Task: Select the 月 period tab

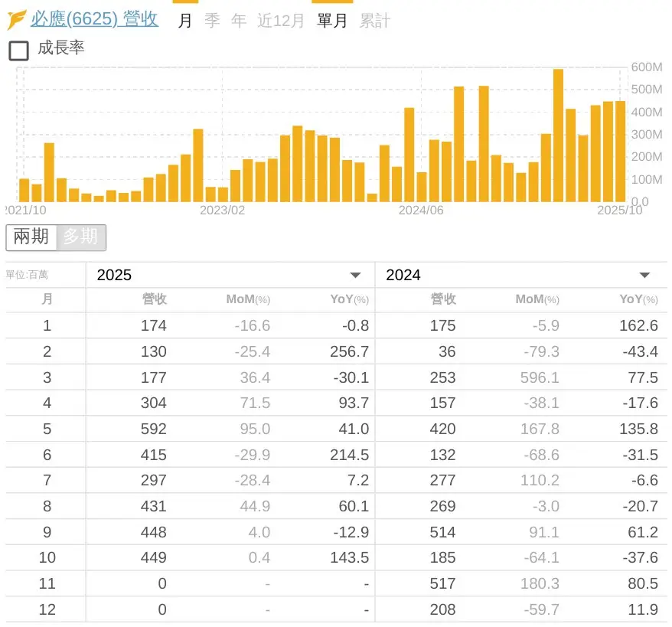Action: (185, 21)
